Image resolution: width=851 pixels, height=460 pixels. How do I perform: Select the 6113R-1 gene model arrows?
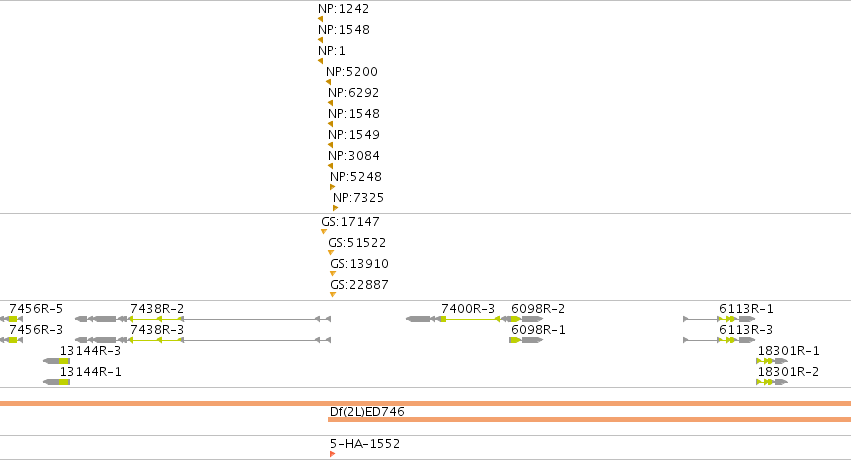(x=719, y=319)
